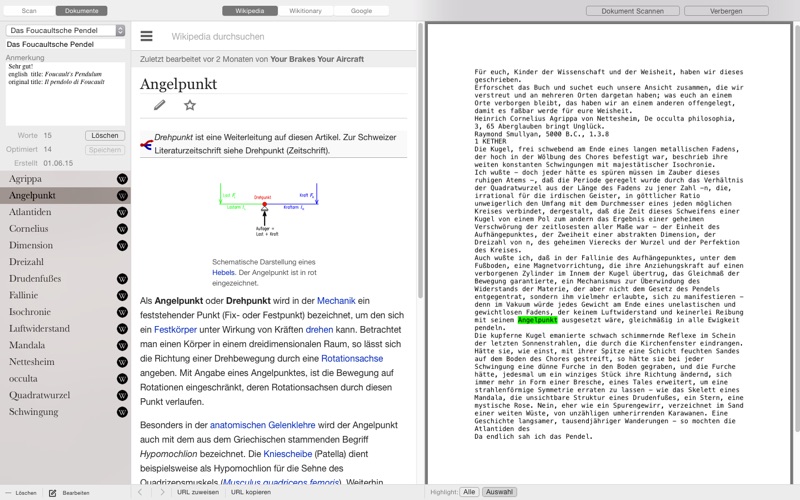
Task: Open Wikipedia icon next to Nettesheim
Action: click(x=122, y=362)
